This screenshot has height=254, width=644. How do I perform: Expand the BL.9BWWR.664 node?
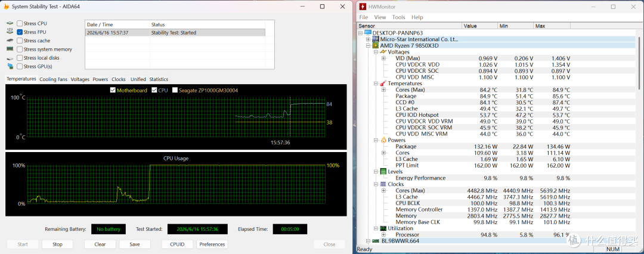(x=368, y=241)
